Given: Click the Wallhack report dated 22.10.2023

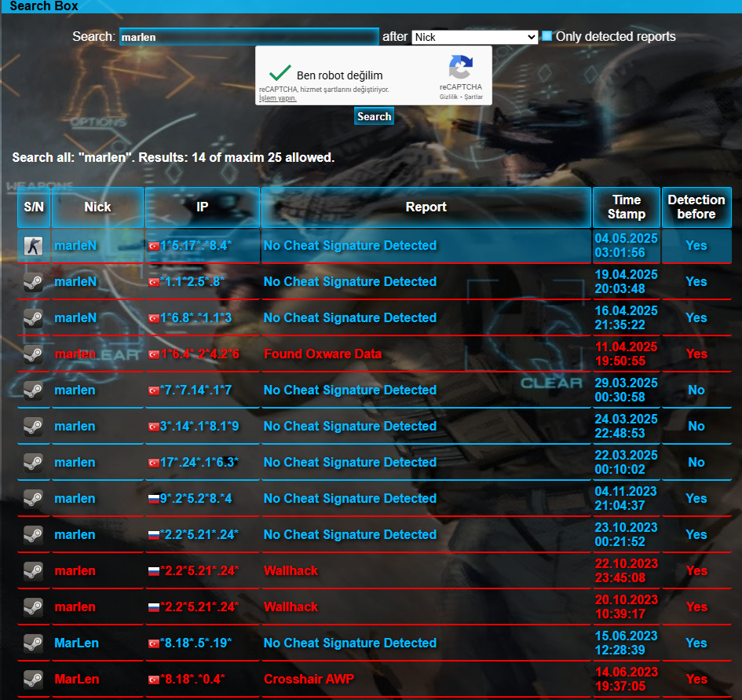Looking at the screenshot, I should tap(291, 570).
